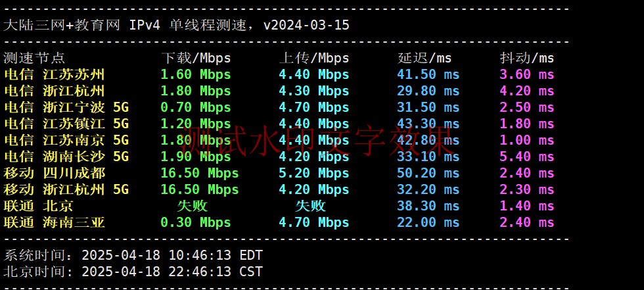
Task: Select node name 移动 四川成都
Action: pyautogui.click(x=54, y=173)
